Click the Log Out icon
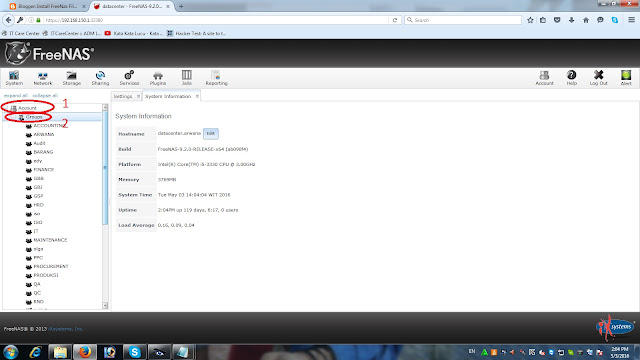 point(598,78)
